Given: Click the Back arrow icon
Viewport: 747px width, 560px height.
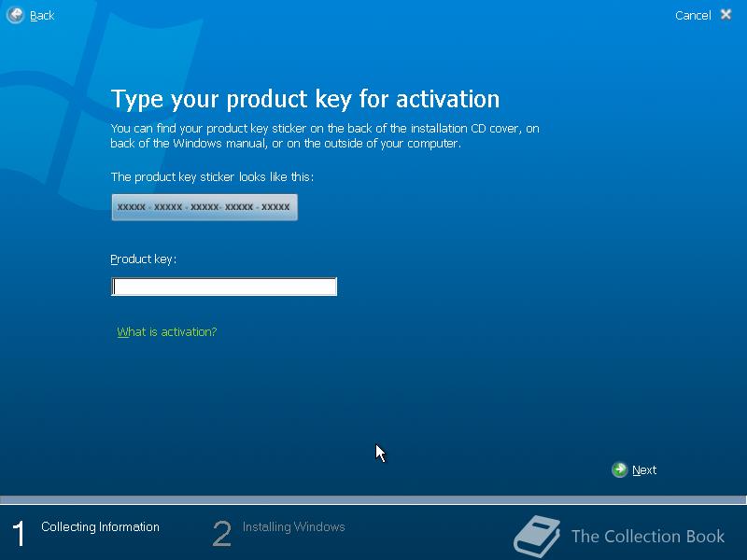Looking at the screenshot, I should coord(15,15).
